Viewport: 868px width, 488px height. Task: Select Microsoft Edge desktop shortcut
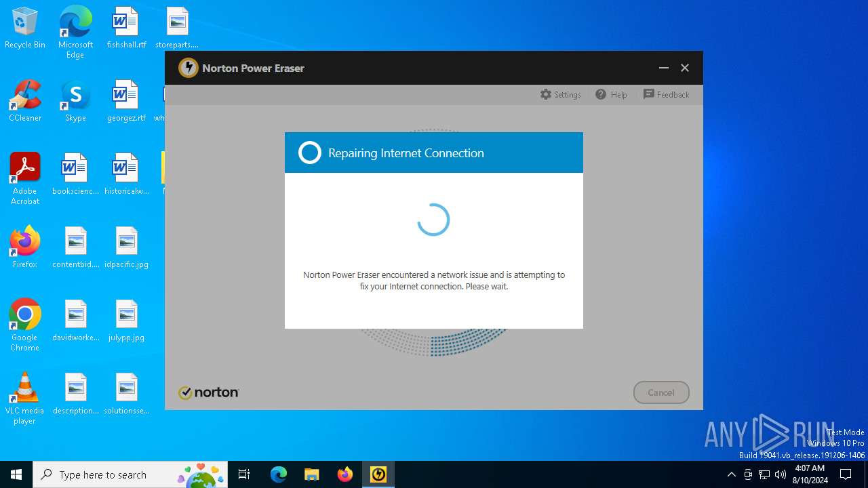75,32
